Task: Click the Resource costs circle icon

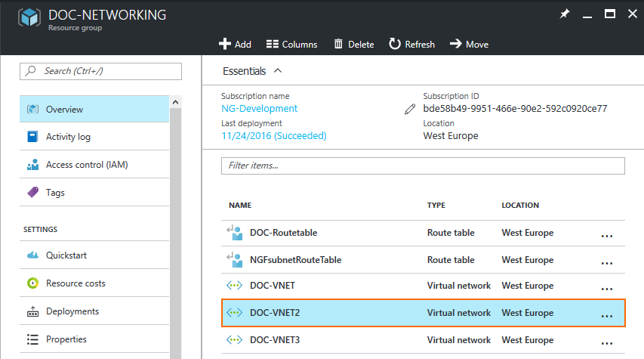Action: (x=33, y=283)
